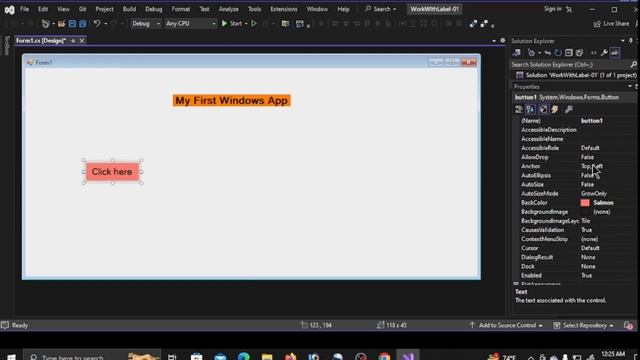Click the Property Pages wrench icon
The image size is (640, 360).
tap(569, 109)
